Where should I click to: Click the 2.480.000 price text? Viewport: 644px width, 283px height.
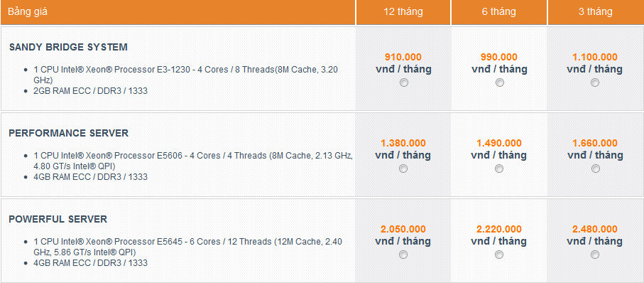[595, 229]
